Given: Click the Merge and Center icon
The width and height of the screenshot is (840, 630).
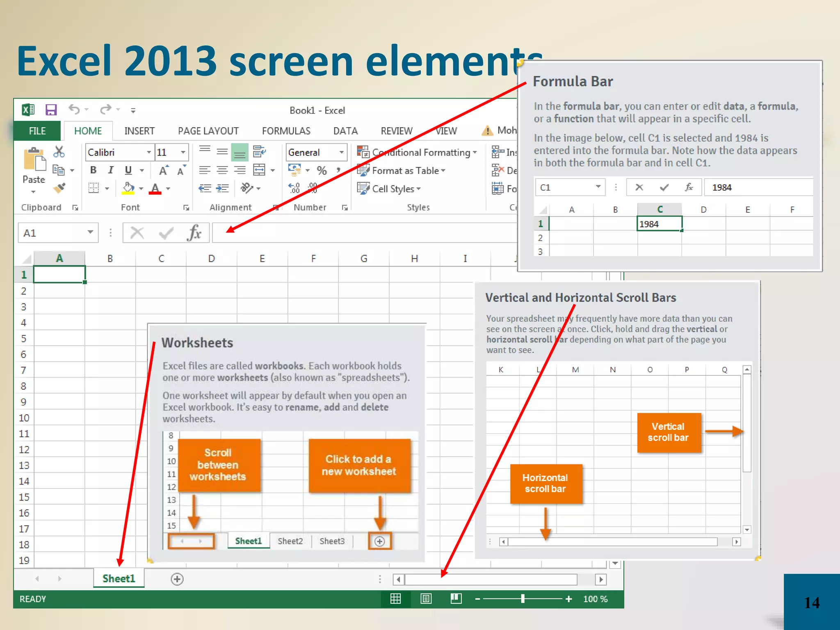Looking at the screenshot, I should pos(259,170).
